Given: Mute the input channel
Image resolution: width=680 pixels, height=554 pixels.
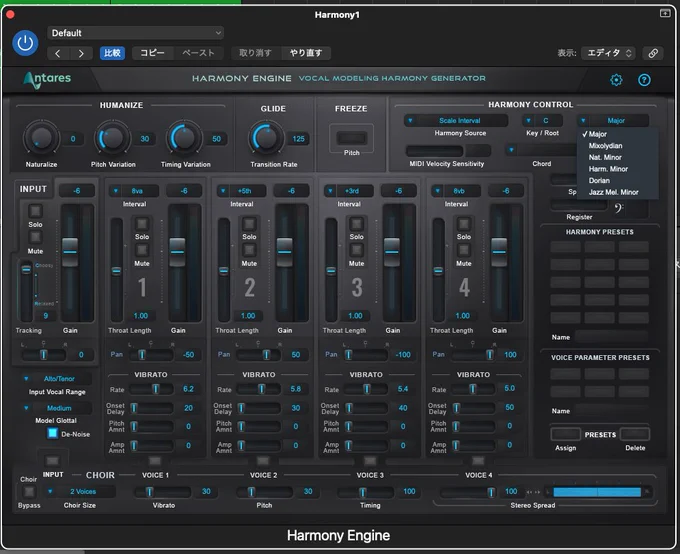Looking at the screenshot, I should pyautogui.click(x=35, y=237).
